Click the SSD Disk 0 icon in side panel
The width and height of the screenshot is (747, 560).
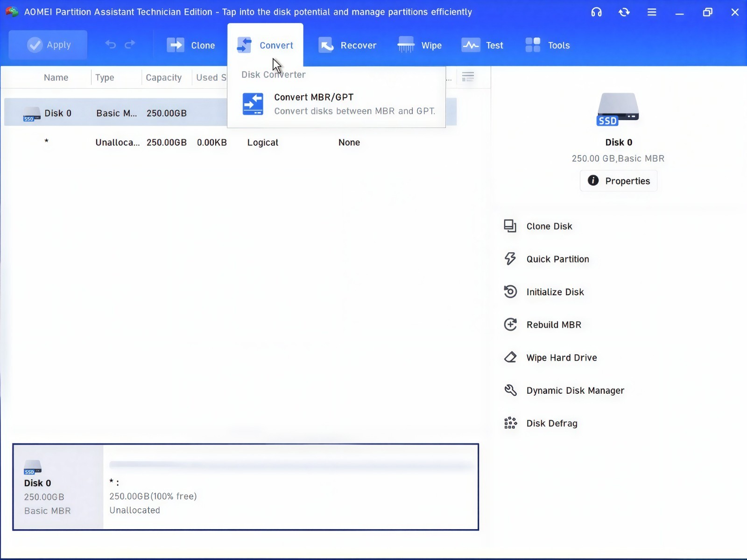pyautogui.click(x=618, y=109)
